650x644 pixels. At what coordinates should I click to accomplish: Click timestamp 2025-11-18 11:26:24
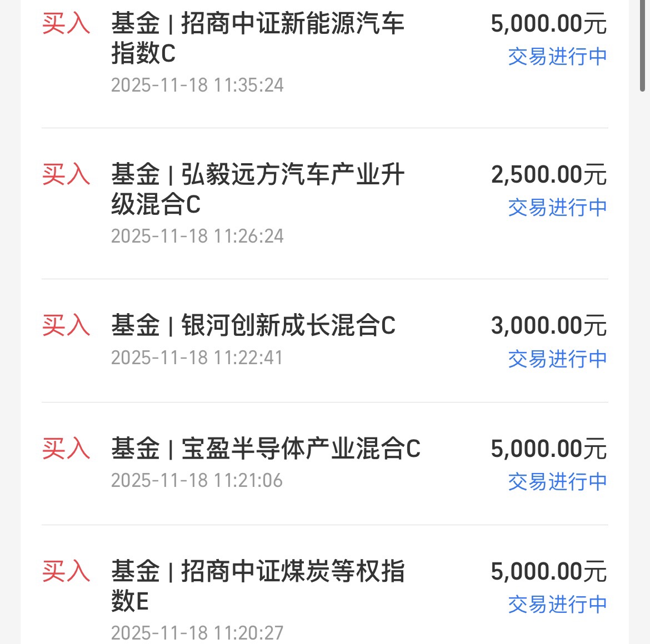[197, 236]
